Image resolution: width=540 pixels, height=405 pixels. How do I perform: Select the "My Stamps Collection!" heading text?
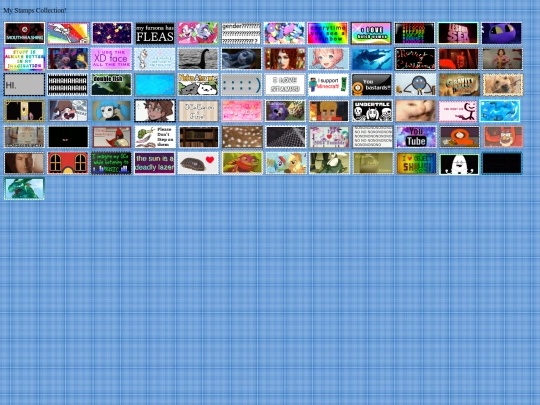(35, 10)
